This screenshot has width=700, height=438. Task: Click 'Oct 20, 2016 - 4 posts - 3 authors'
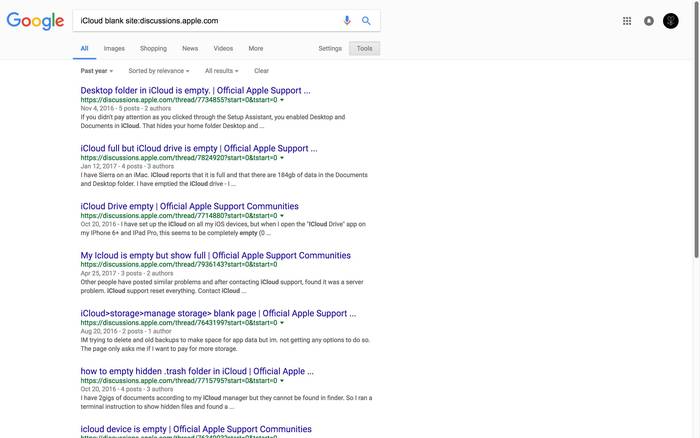[x=126, y=389]
